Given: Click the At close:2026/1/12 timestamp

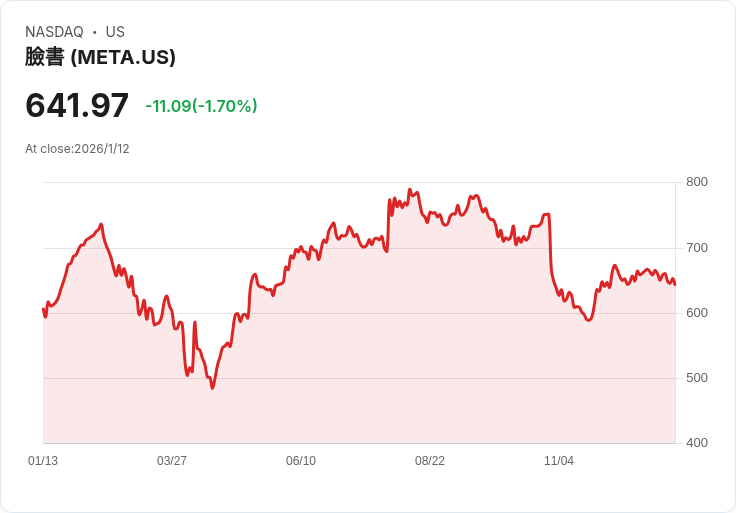Looking at the screenshot, I should 77,149.
